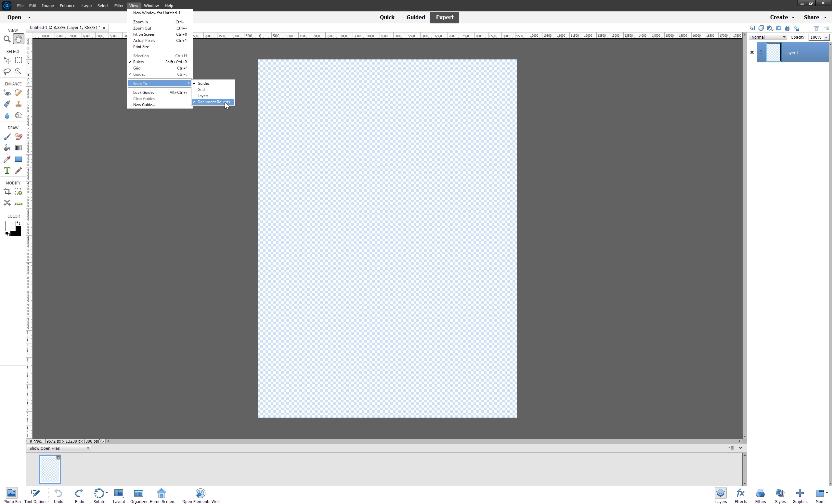Screen dimensions: 832x504
Task: Select the Horizontal Type tool
Action: pyautogui.click(x=7, y=170)
